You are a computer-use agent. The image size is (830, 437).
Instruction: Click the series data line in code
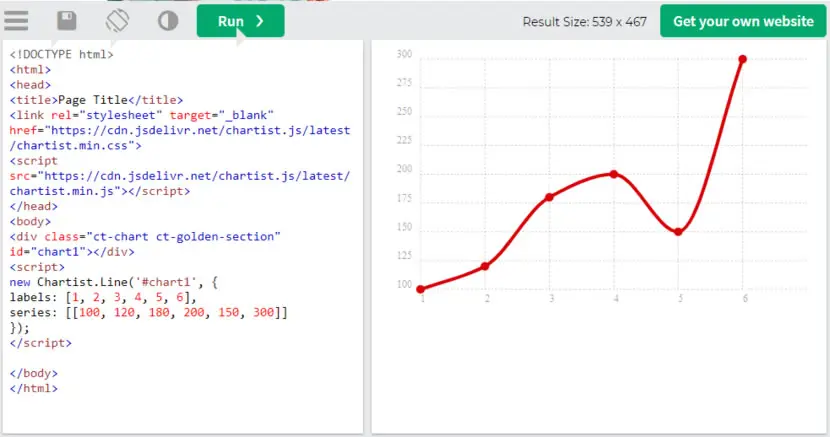149,312
